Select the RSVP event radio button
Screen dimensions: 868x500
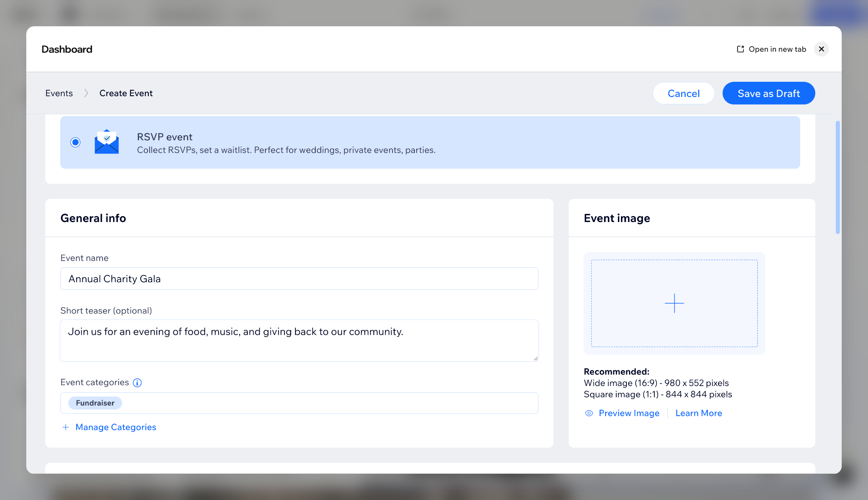pos(75,142)
